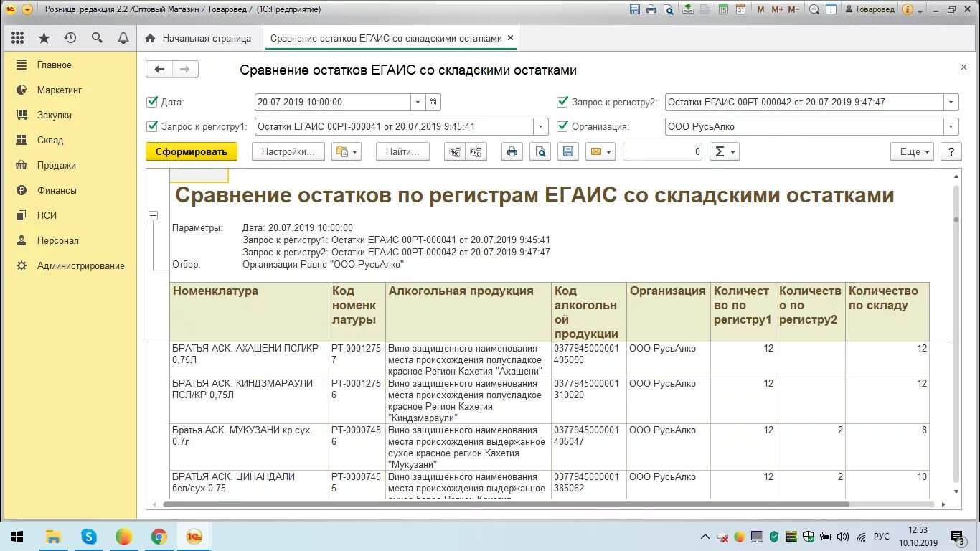Open the Еще menu dropdown
980x551 pixels.
click(x=913, y=151)
